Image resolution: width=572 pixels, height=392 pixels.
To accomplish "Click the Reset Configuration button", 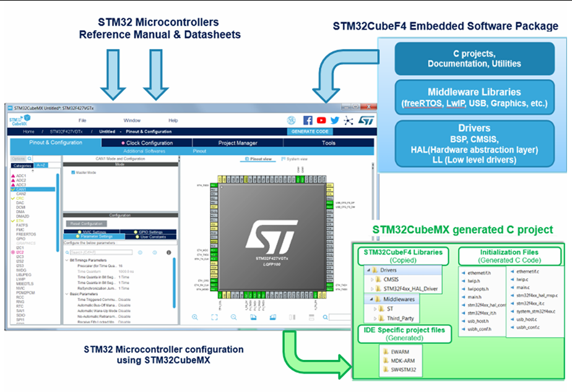I will pos(87,223).
